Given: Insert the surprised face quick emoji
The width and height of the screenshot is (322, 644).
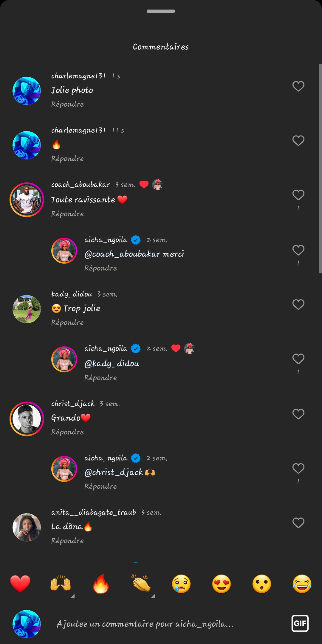Looking at the screenshot, I should pos(262,584).
